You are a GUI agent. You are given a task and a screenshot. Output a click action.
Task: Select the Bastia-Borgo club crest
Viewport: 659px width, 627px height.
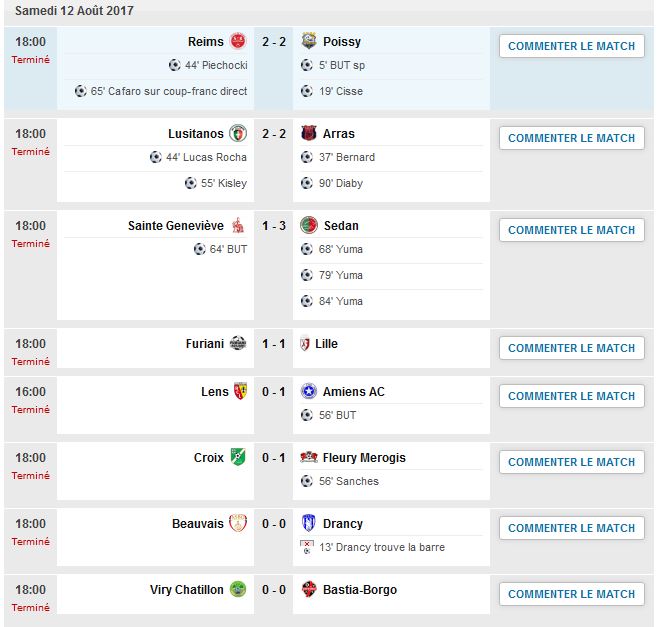309,589
